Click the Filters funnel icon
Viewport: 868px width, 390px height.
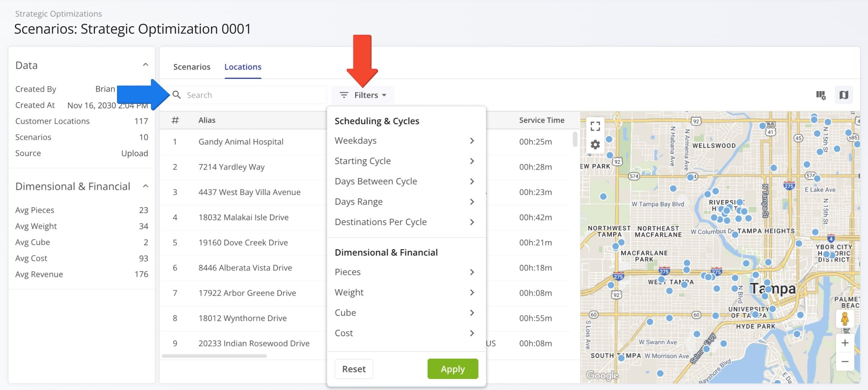pyautogui.click(x=343, y=95)
